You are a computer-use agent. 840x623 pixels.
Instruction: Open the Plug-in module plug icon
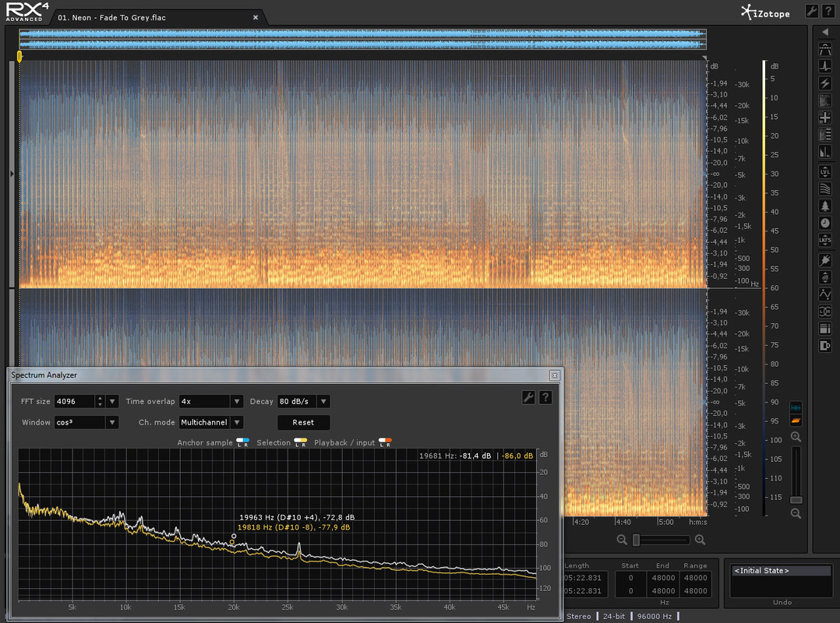pos(825,260)
